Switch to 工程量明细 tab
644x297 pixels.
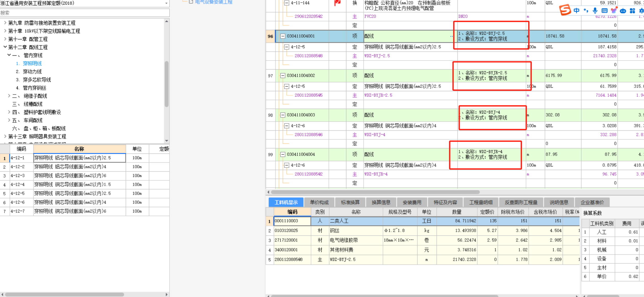pyautogui.click(x=481, y=202)
